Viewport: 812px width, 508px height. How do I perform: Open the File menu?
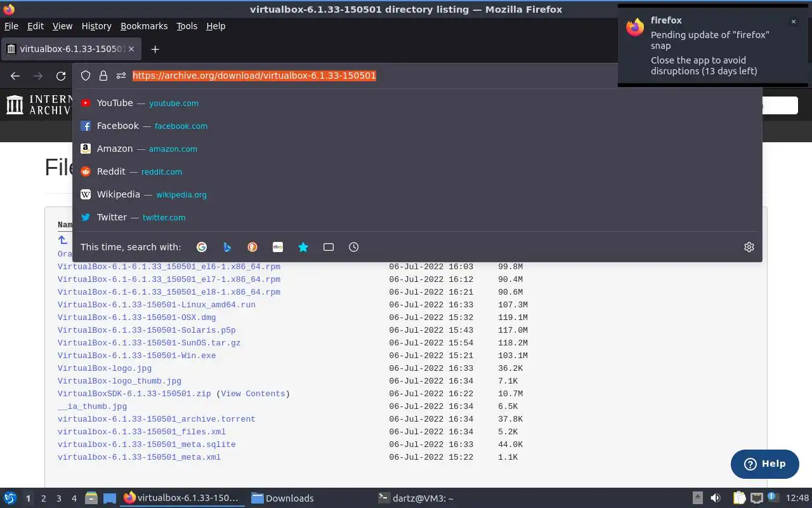11,26
